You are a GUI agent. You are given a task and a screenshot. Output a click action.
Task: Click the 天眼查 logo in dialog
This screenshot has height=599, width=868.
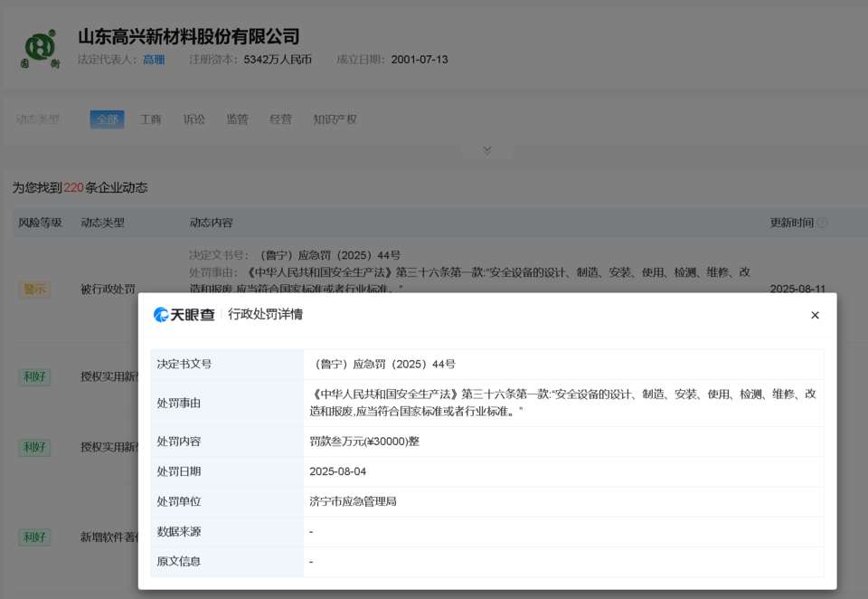pos(184,315)
